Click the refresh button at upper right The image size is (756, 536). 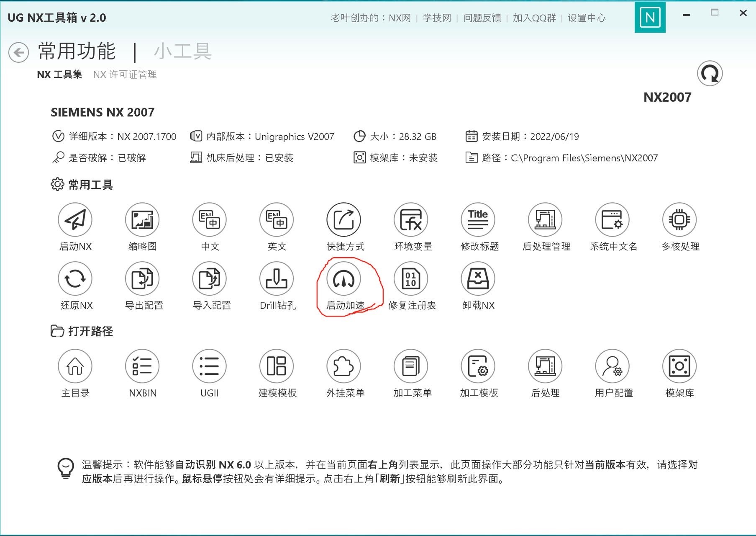coord(710,74)
